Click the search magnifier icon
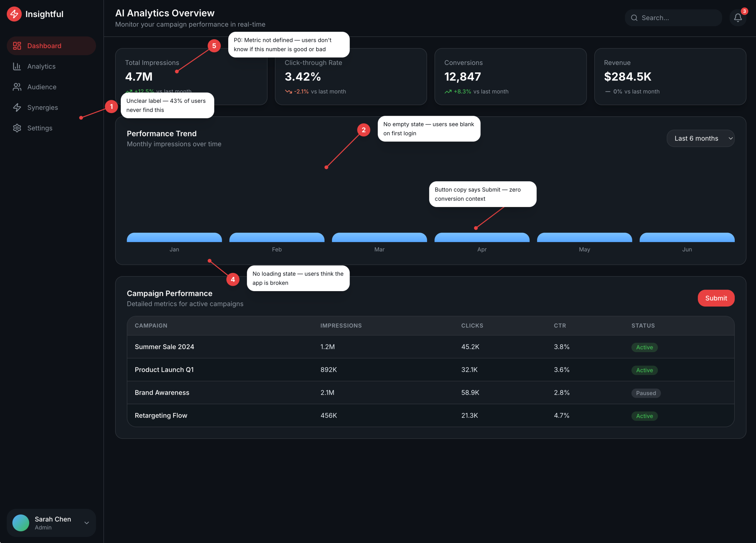756x543 pixels. 634,18
